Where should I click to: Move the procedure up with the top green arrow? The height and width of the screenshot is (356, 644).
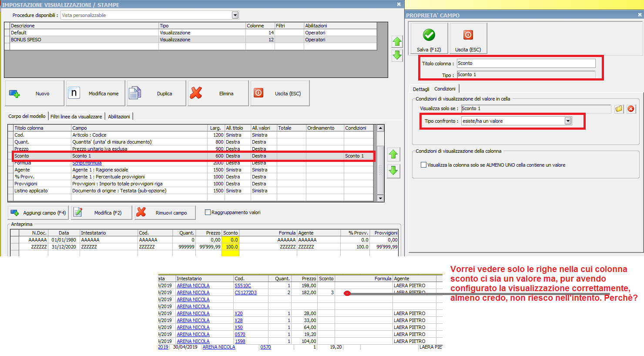(x=397, y=42)
